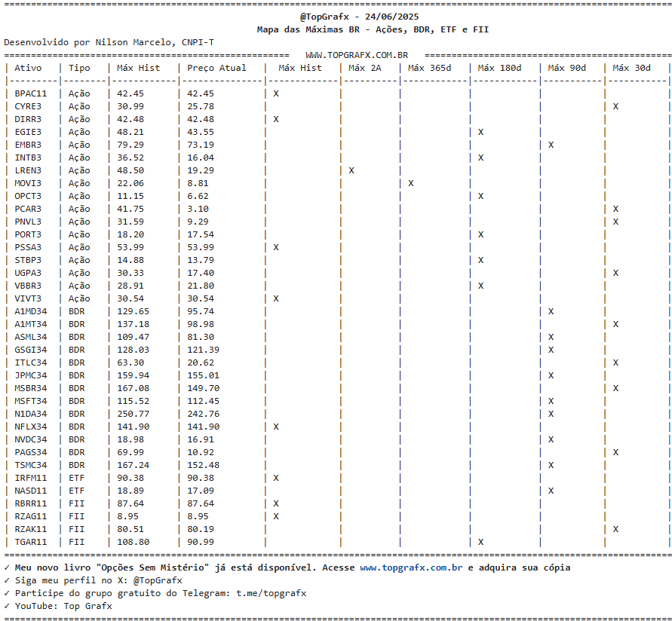Click the value 167.24 for TSMC34
Screen dimensions: 672x621
pyautogui.click(x=133, y=466)
